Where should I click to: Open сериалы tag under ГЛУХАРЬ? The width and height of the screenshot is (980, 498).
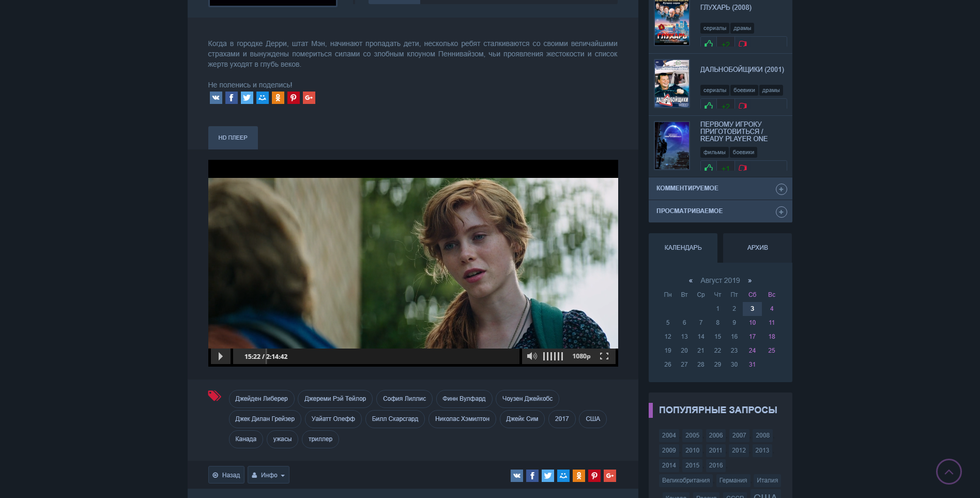715,28
